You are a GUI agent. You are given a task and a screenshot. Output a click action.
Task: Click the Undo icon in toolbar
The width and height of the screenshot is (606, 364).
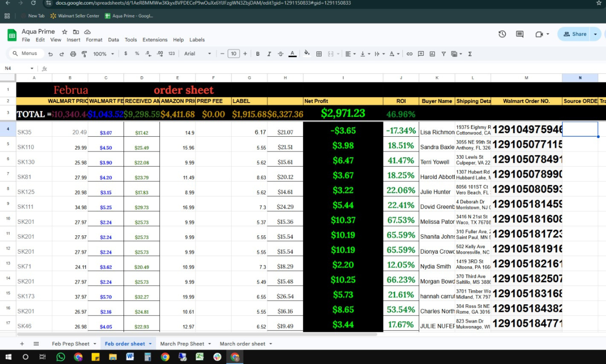pyautogui.click(x=51, y=54)
